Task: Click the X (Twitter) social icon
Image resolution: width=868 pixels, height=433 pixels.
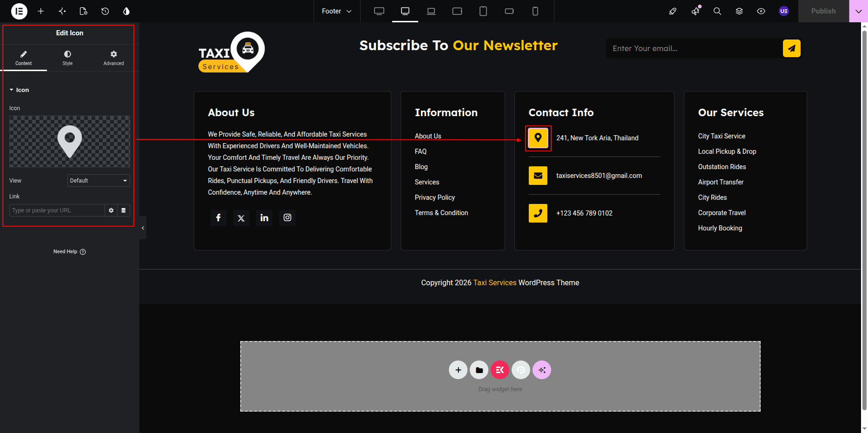Action: pyautogui.click(x=241, y=218)
